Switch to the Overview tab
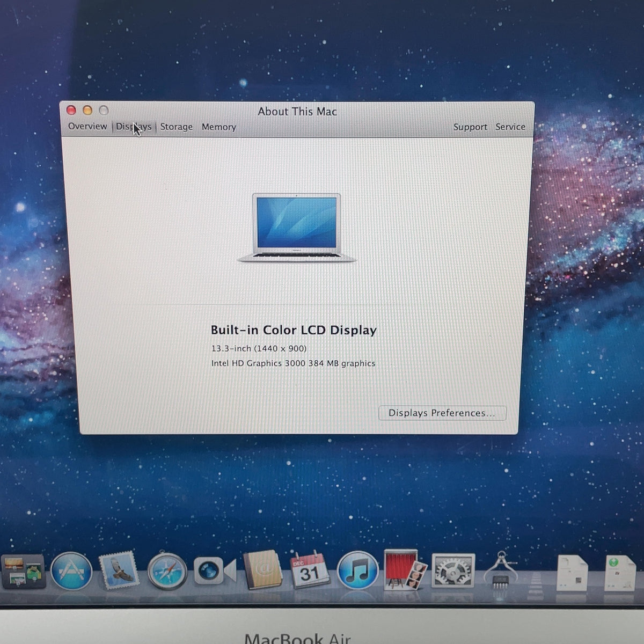This screenshot has height=644, width=644. pos(87,126)
